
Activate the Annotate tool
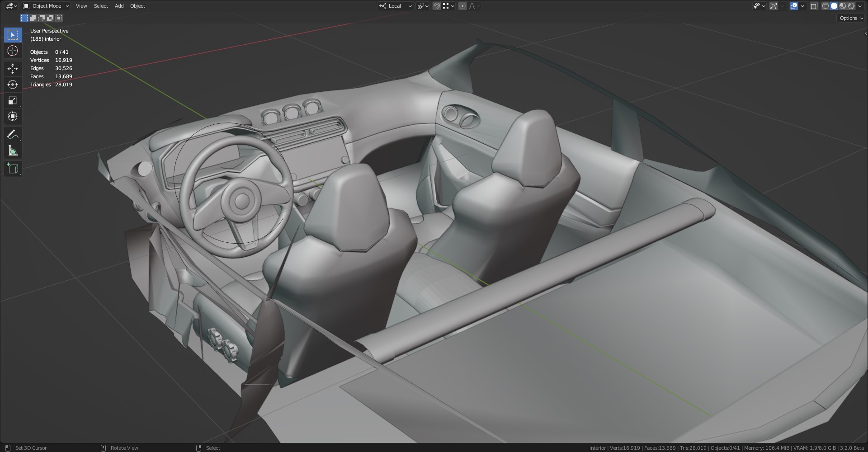tap(13, 134)
